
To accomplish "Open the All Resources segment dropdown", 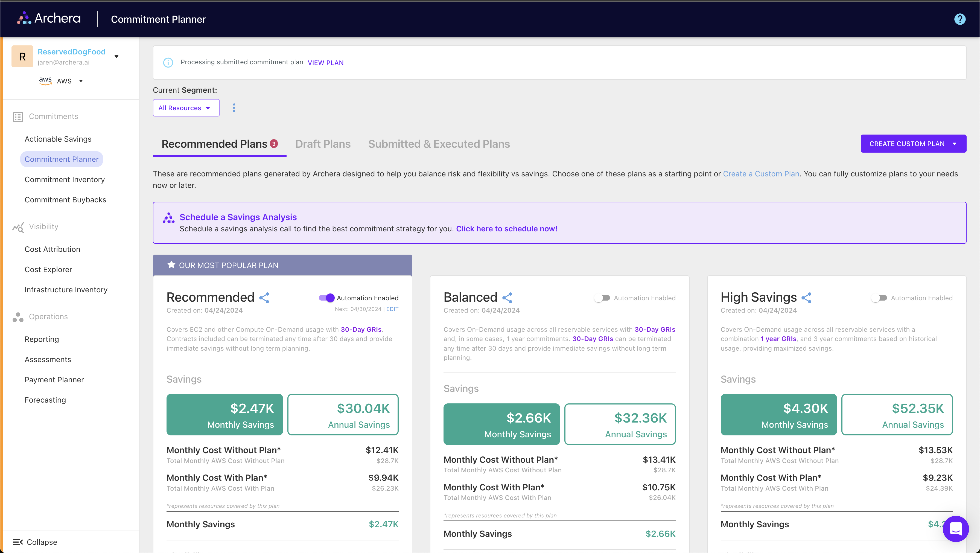I will (x=186, y=108).
